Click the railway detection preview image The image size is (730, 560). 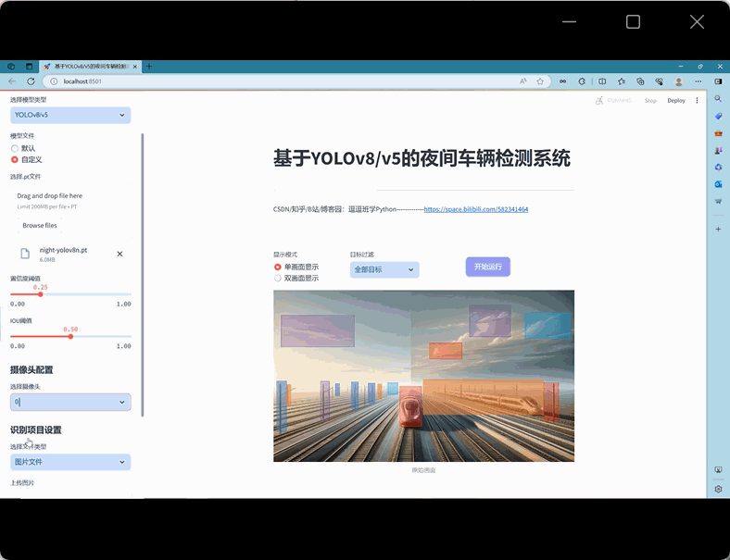click(423, 376)
